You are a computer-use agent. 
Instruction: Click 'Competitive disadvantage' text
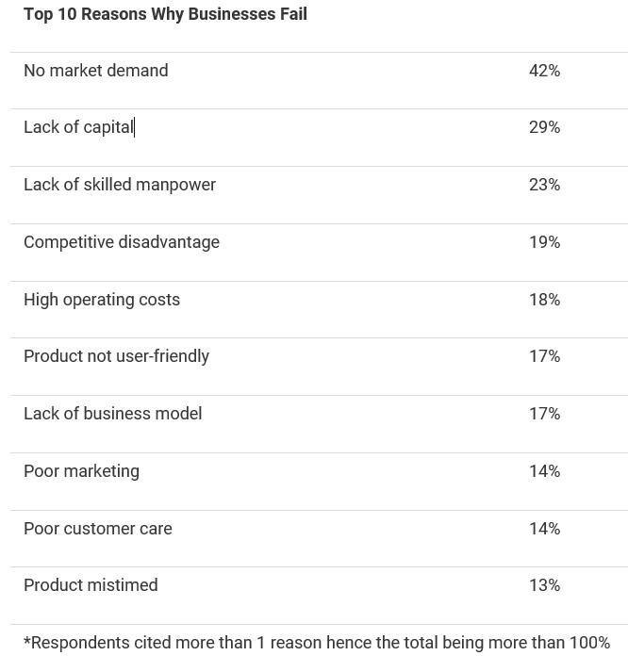point(122,242)
